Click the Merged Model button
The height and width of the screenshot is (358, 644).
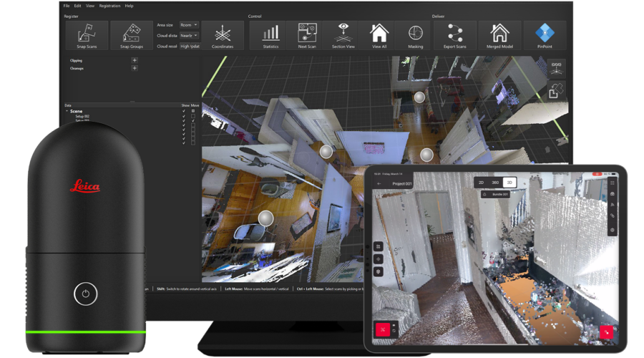(499, 35)
